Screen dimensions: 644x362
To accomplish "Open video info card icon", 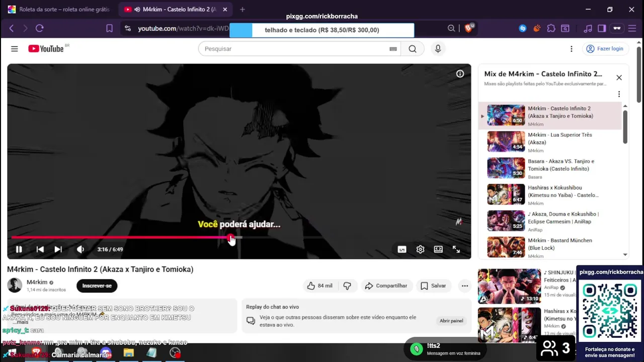I will (460, 74).
